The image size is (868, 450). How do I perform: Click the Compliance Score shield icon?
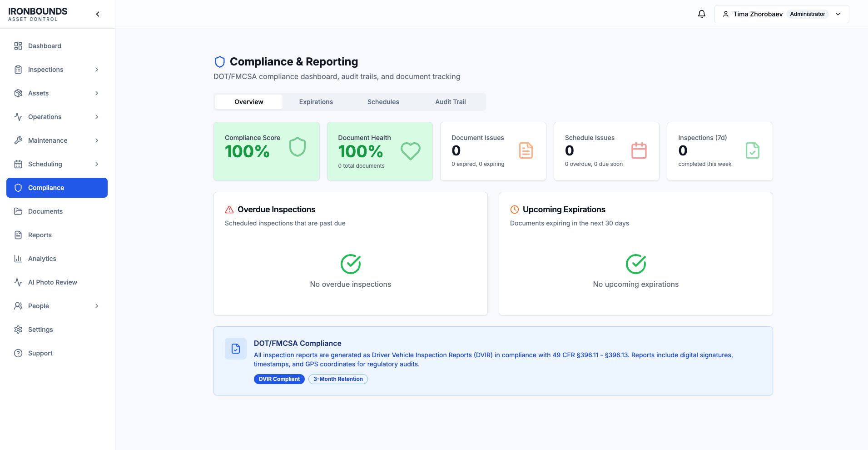[x=298, y=147]
